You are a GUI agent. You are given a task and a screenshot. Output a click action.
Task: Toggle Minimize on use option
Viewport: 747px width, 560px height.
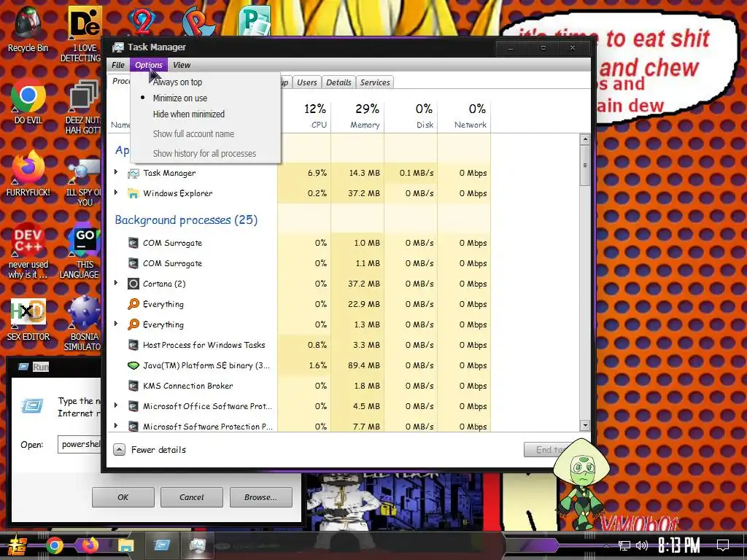(205, 98)
